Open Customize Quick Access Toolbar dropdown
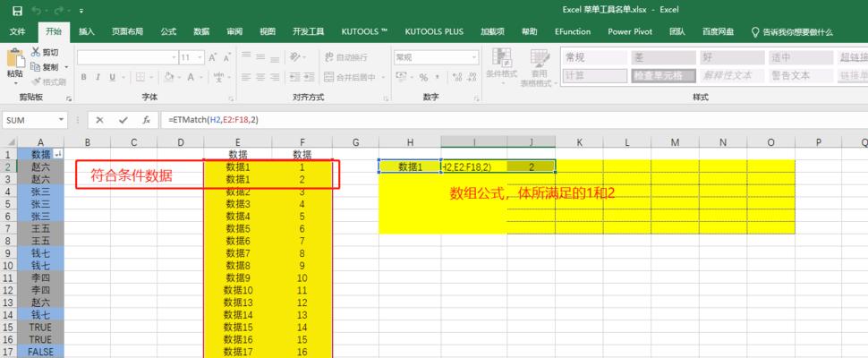This screenshot has width=868, height=358. click(81, 11)
